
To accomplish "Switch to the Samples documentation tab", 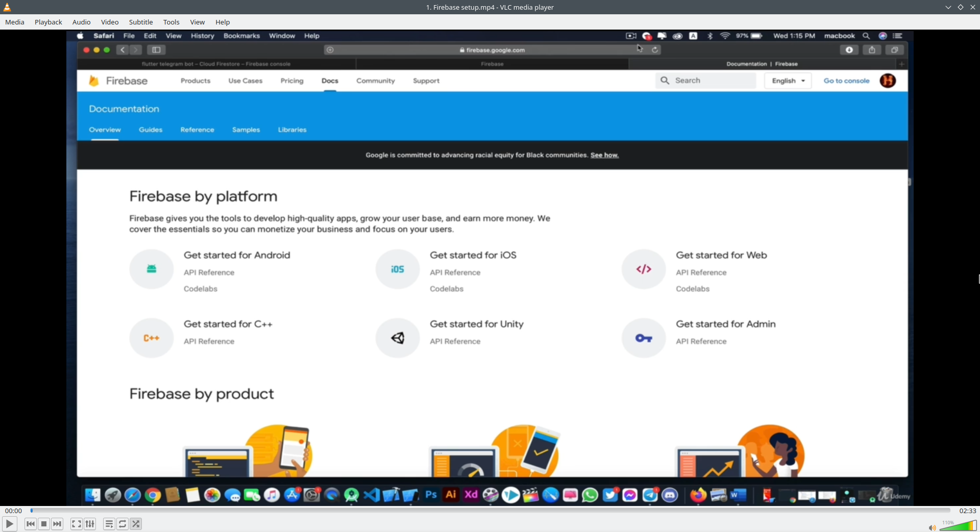I will [x=246, y=130].
